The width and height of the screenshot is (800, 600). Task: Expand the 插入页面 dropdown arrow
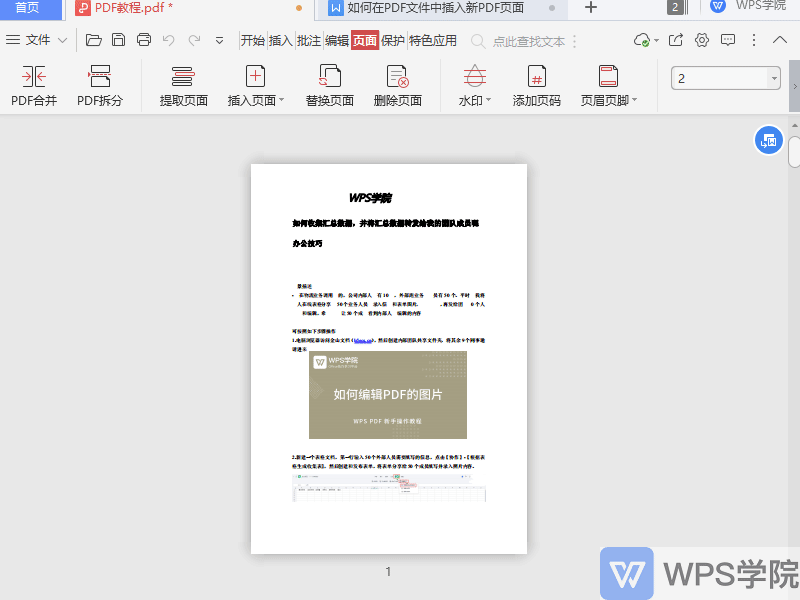point(282,99)
